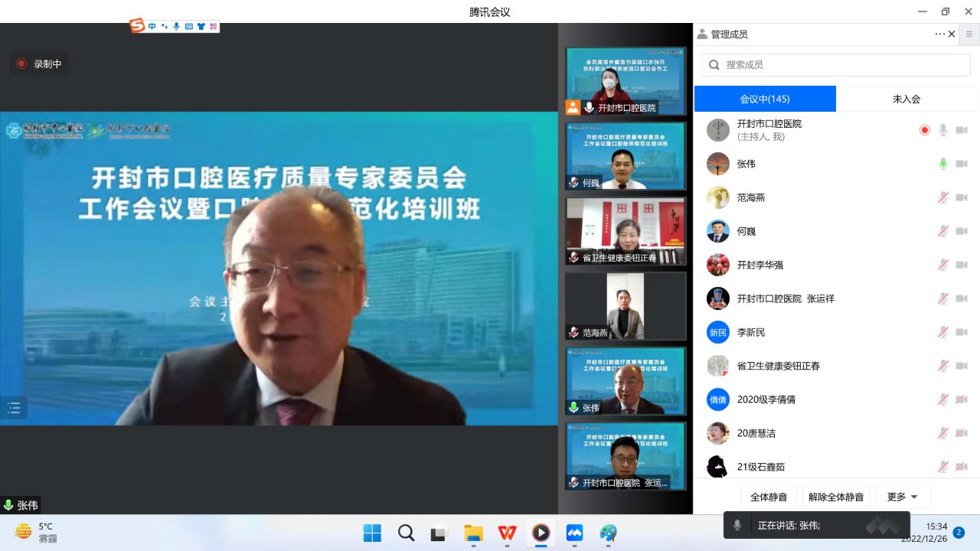Click the Sogou skin (shirt) icon
The width and height of the screenshot is (980, 551).
[201, 26]
